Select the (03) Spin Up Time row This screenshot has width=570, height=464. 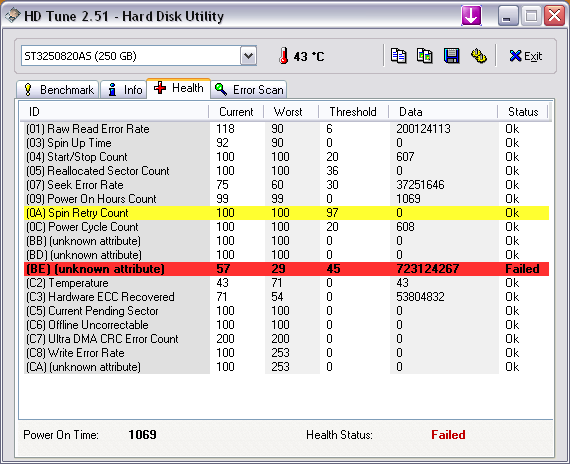point(286,143)
